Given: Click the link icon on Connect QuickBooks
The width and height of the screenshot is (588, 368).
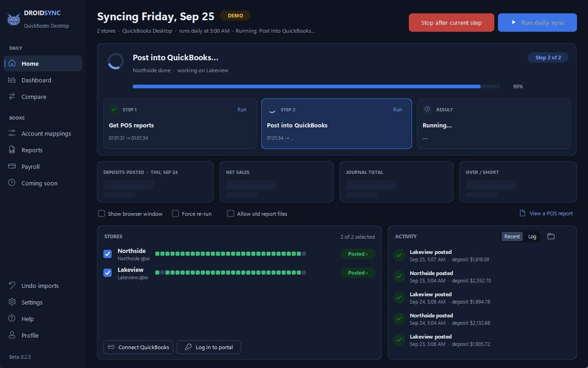Looking at the screenshot, I should [111, 347].
